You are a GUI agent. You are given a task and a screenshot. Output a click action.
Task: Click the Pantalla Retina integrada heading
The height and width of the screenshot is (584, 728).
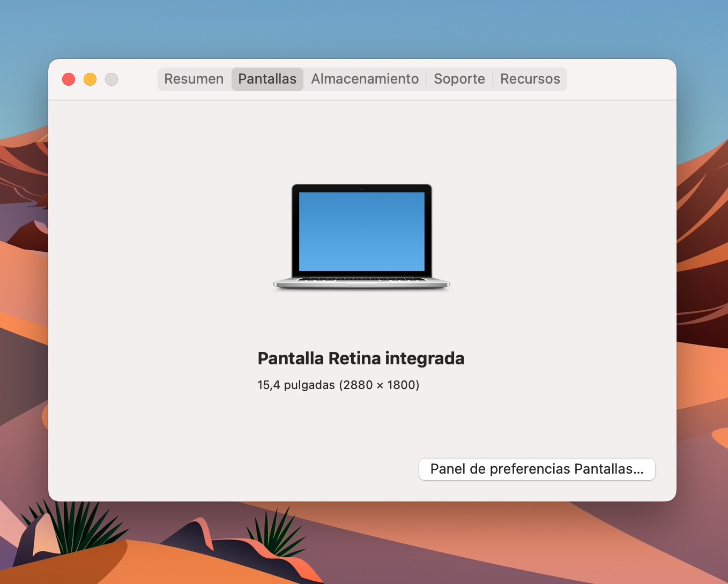361,358
